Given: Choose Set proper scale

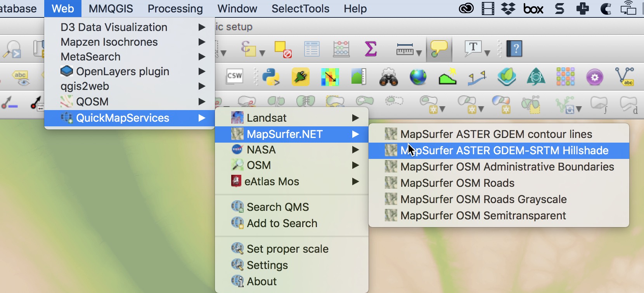Looking at the screenshot, I should [292, 249].
